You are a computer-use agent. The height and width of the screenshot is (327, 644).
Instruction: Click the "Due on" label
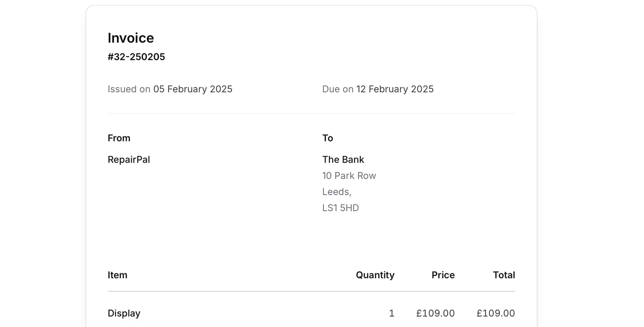tap(338, 89)
